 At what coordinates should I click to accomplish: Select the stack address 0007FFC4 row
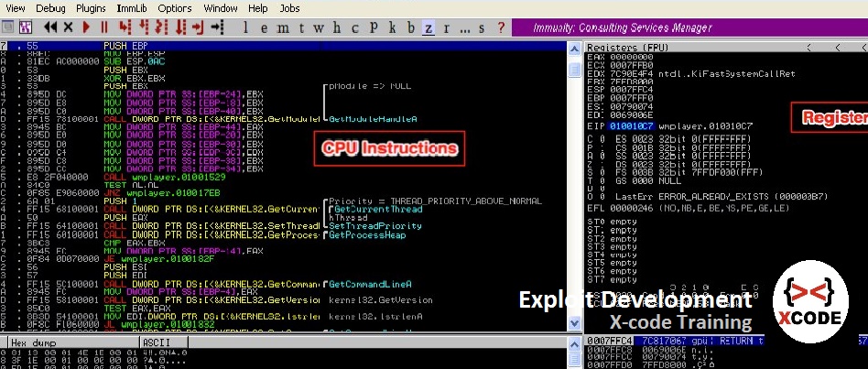(x=607, y=342)
